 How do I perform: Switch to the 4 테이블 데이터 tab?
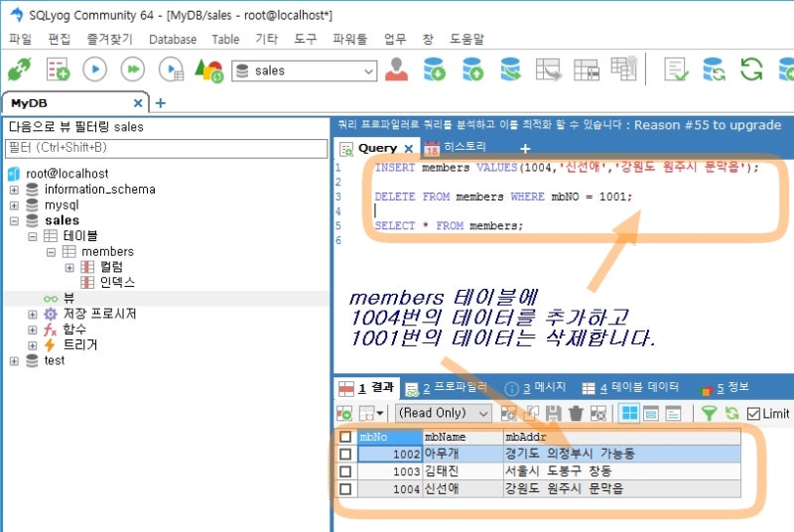point(630,388)
